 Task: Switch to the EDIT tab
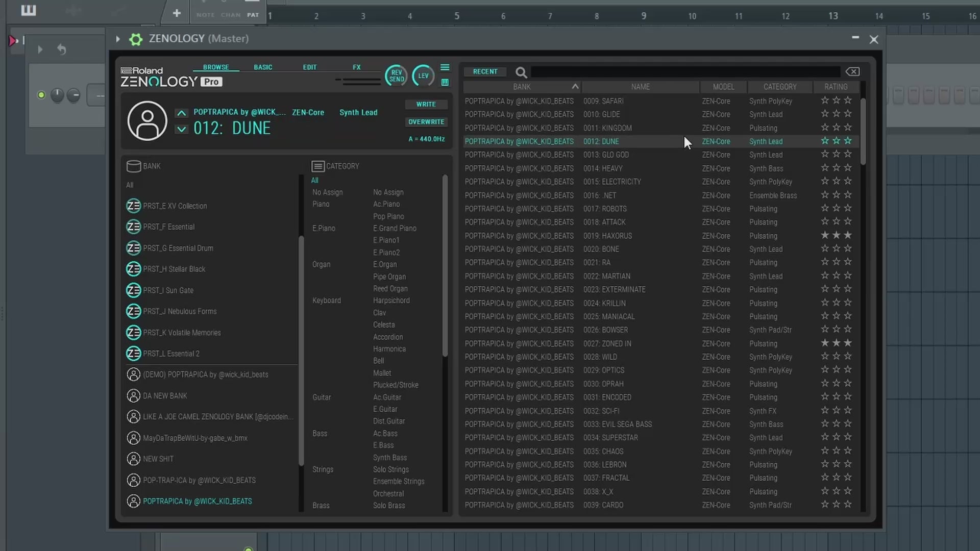pyautogui.click(x=309, y=67)
